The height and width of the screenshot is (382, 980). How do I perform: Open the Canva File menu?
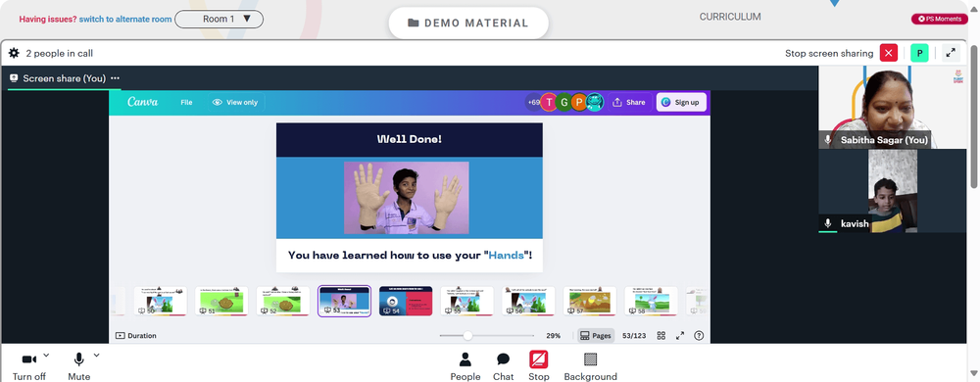pyautogui.click(x=186, y=103)
